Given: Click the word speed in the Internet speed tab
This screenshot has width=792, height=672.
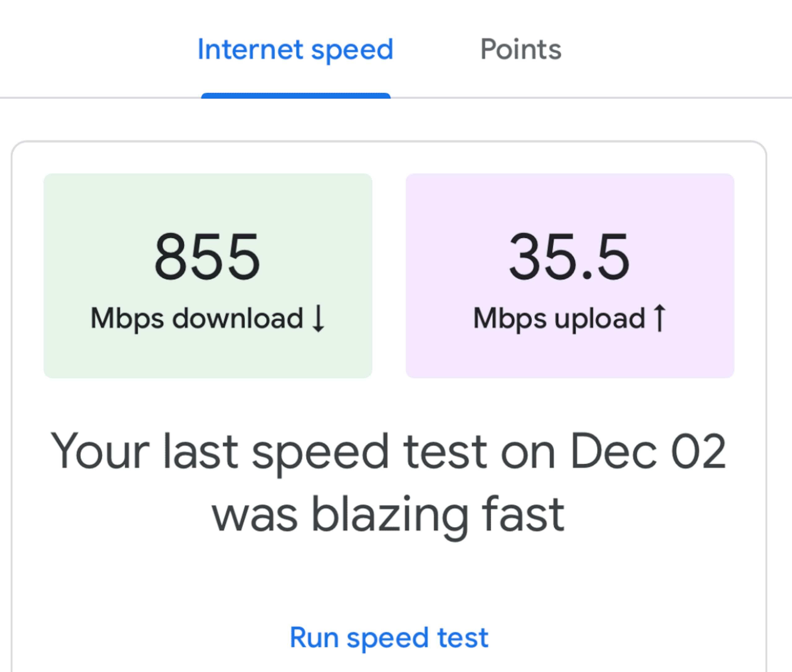Looking at the screenshot, I should pyautogui.click(x=352, y=51).
